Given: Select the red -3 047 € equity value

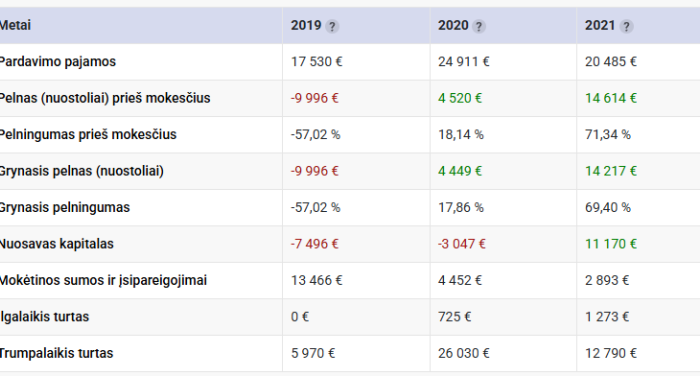Looking at the screenshot, I should pos(461,244).
